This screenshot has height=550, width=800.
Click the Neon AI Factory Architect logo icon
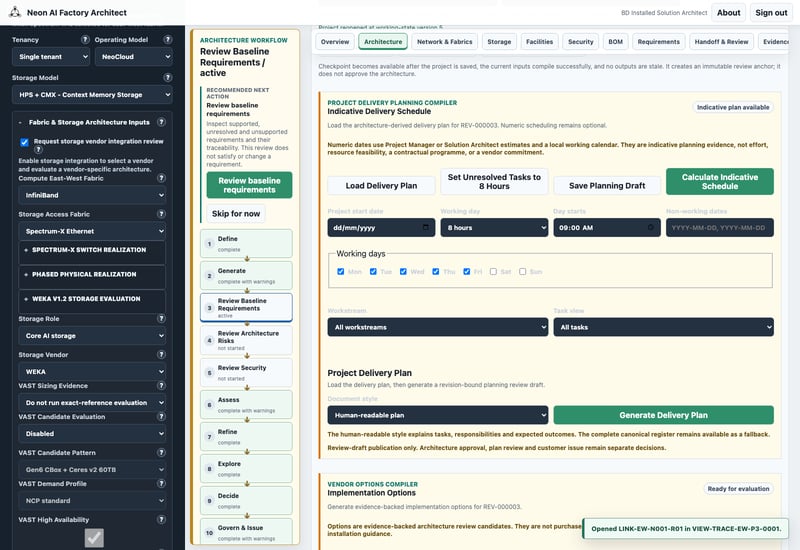click(15, 12)
